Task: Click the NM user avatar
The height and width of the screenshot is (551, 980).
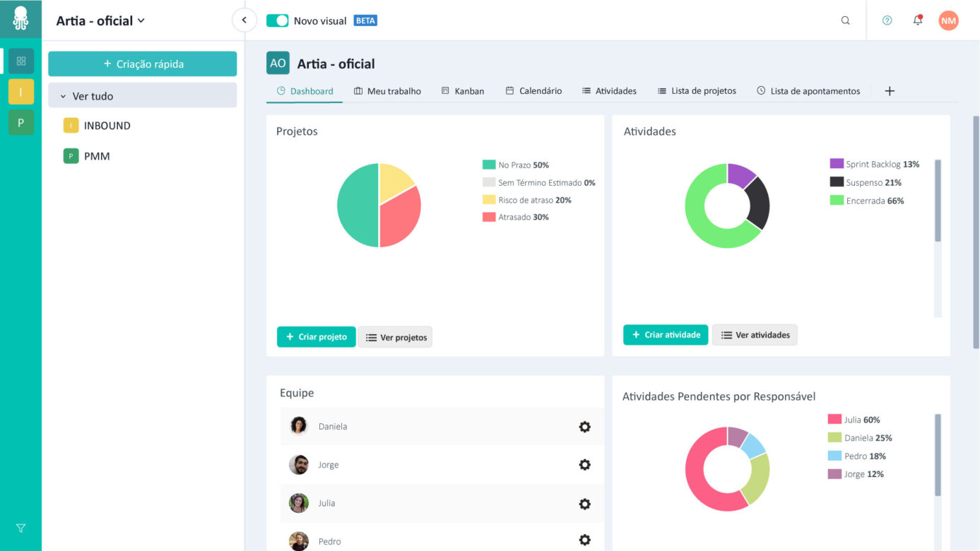Action: point(948,20)
